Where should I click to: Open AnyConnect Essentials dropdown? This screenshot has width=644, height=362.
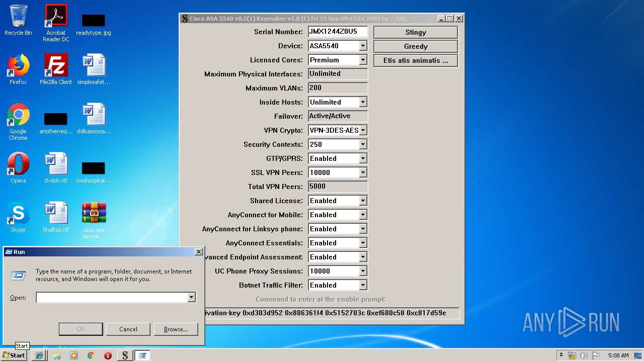(x=363, y=243)
